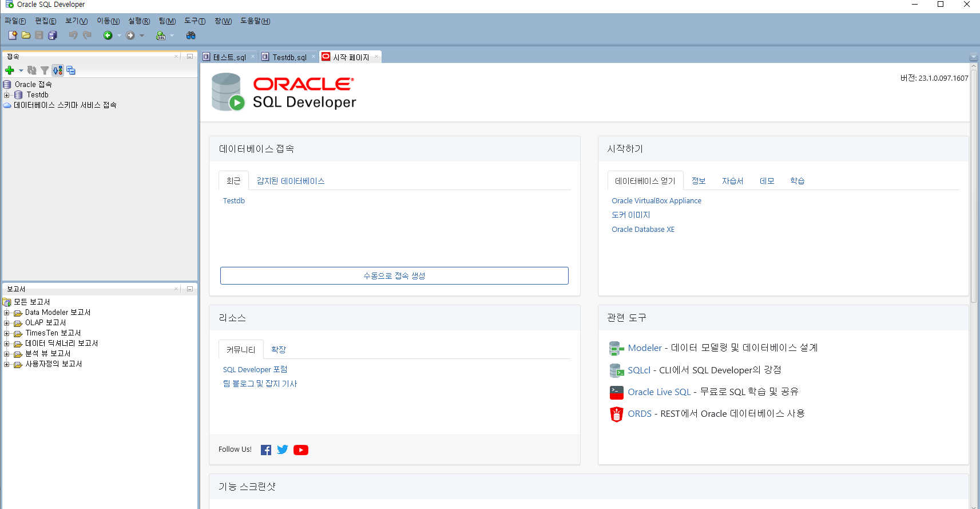The image size is (980, 509).
Task: Minimize the 보고서 panel
Action: tap(190, 289)
